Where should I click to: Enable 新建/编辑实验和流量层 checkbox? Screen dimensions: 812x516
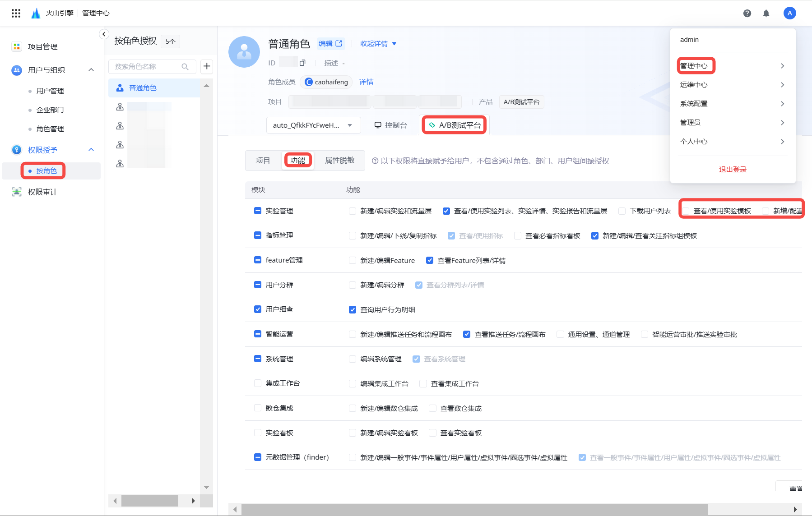pos(353,211)
